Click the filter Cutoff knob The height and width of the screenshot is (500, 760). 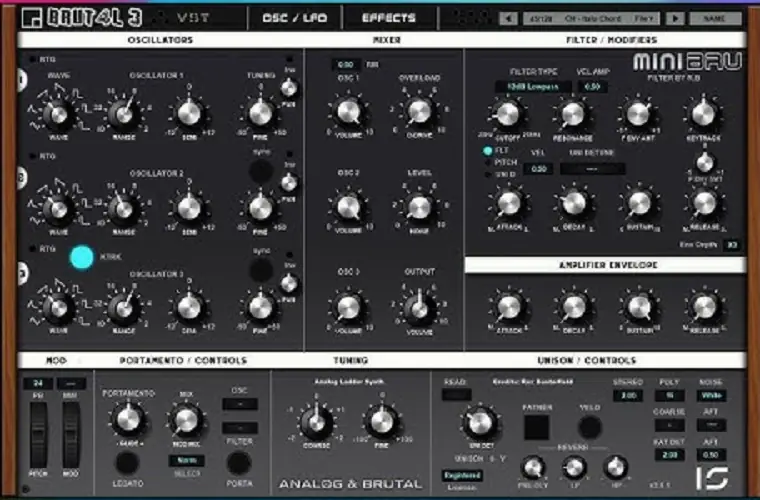[508, 116]
